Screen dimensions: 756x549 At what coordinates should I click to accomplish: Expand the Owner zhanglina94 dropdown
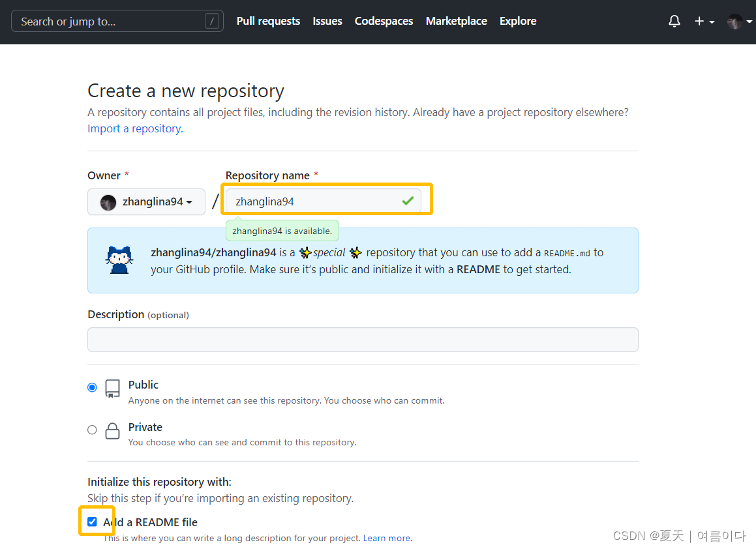(146, 201)
